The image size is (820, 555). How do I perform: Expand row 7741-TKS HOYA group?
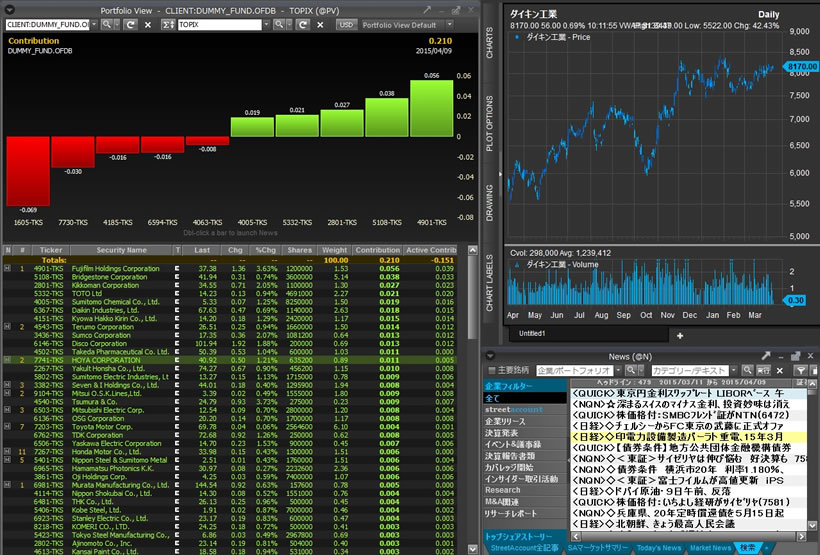point(7,360)
